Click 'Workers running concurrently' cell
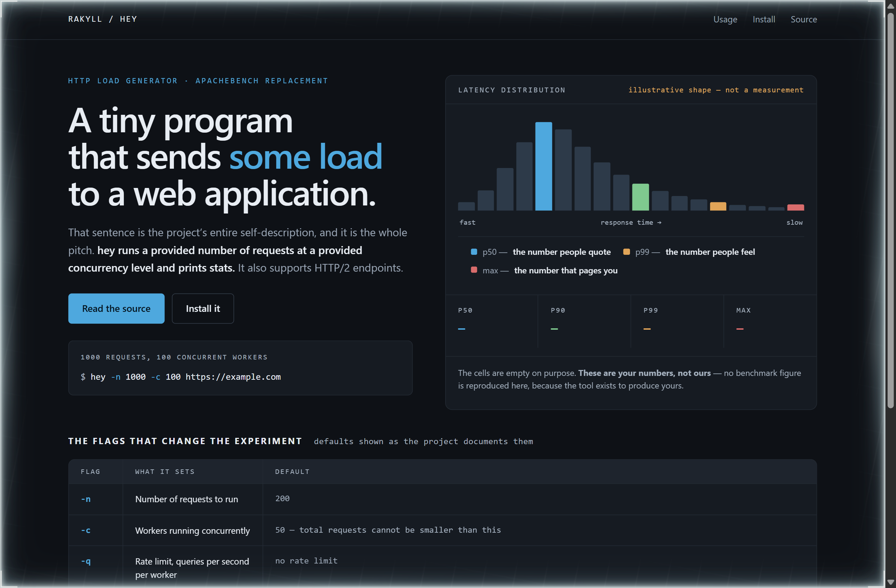Image resolution: width=896 pixels, height=588 pixels. click(193, 530)
